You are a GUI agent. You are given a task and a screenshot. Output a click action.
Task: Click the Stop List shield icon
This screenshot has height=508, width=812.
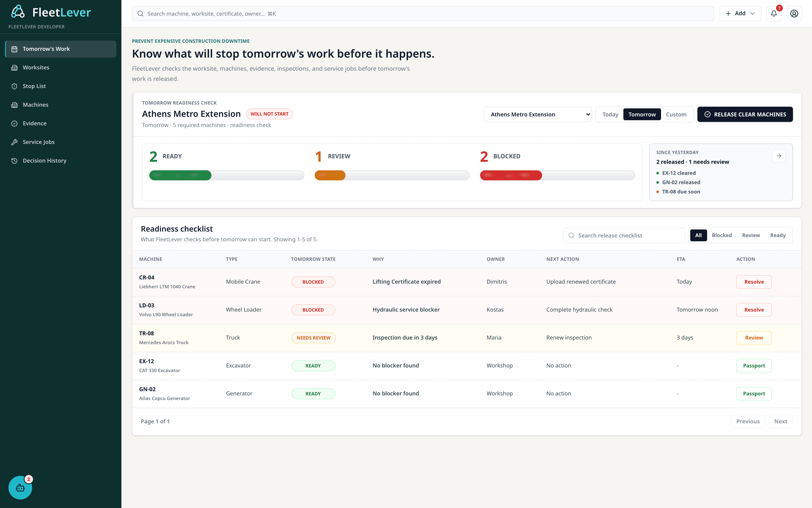[x=14, y=86]
